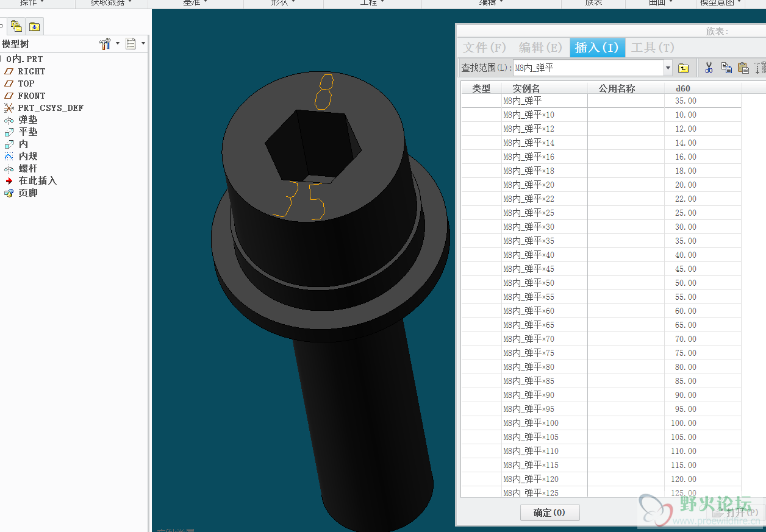Open the favorites folder tab icon
Image resolution: width=766 pixels, height=532 pixels.
tap(34, 26)
